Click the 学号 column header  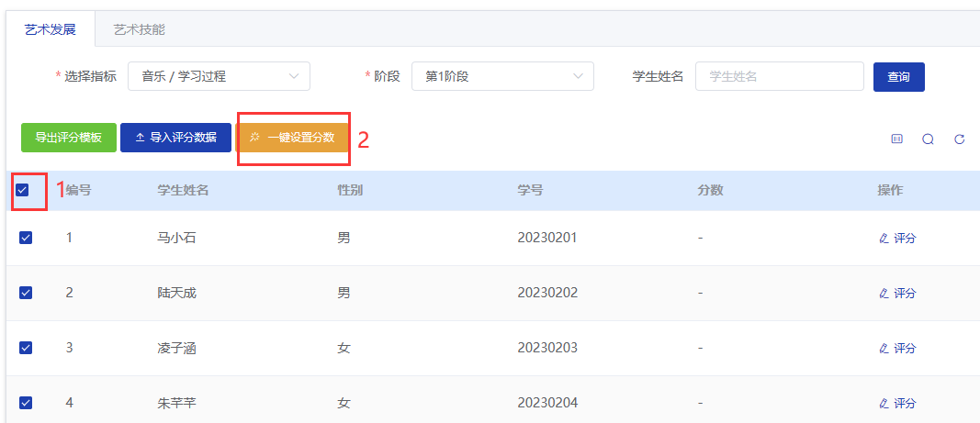pyautogui.click(x=530, y=191)
